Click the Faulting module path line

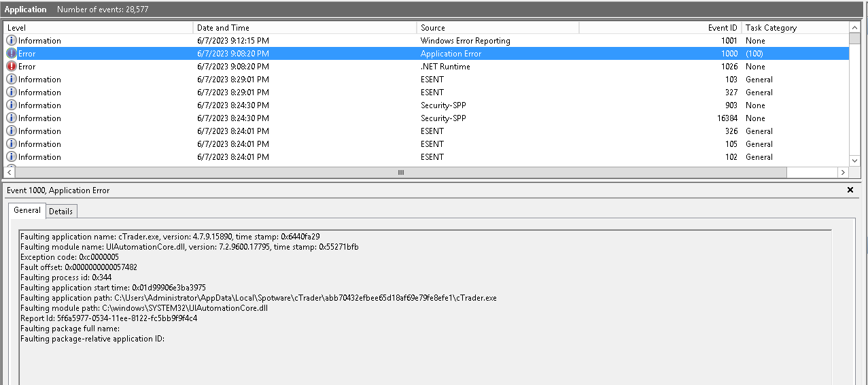click(144, 308)
